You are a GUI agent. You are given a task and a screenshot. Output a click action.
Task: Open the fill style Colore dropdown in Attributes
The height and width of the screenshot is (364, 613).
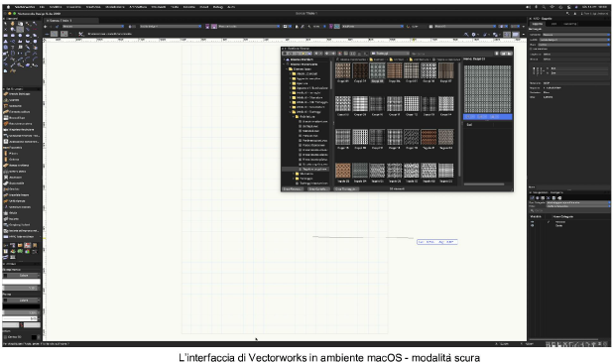pos(22,276)
